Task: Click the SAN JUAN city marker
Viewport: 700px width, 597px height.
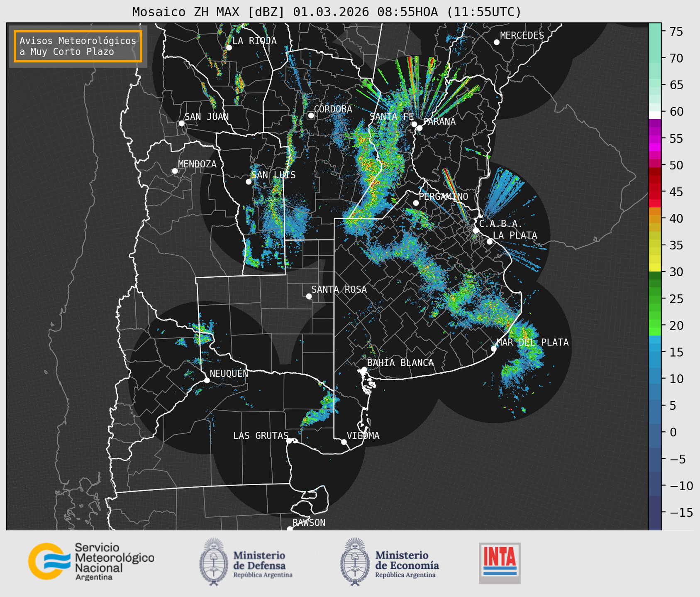Action: click(181, 123)
